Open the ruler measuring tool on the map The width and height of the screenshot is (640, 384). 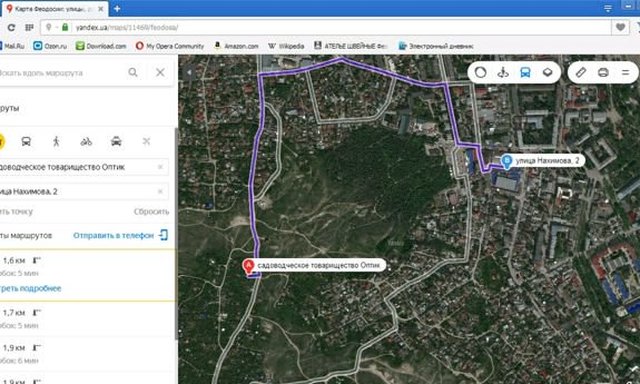click(581, 73)
